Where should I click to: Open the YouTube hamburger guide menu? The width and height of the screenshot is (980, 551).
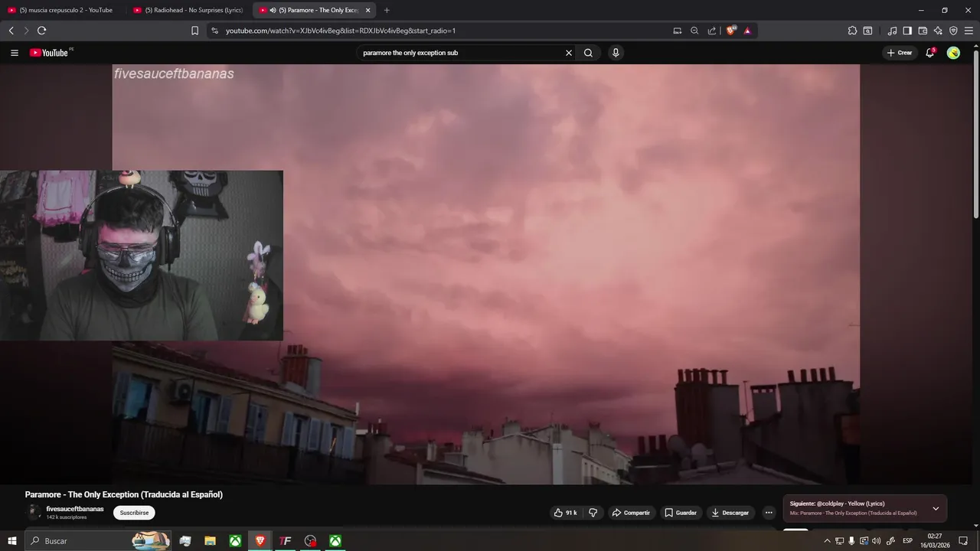tap(14, 53)
